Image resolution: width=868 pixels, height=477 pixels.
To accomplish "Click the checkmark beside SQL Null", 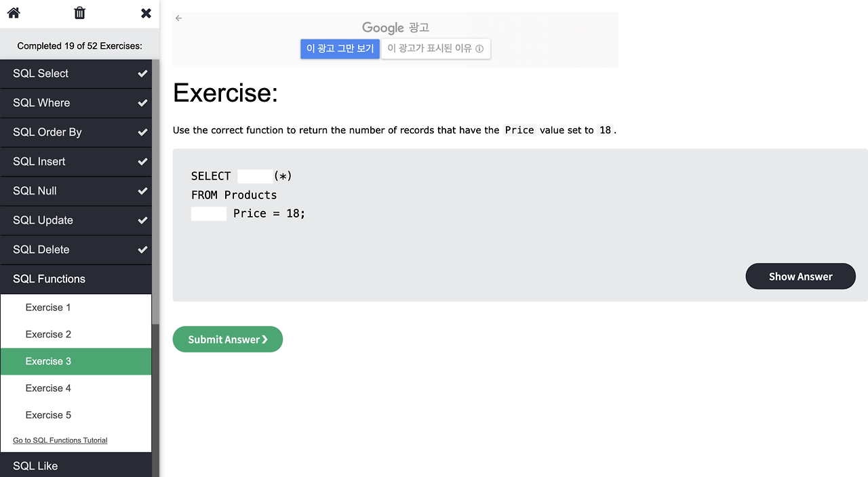I will click(142, 190).
